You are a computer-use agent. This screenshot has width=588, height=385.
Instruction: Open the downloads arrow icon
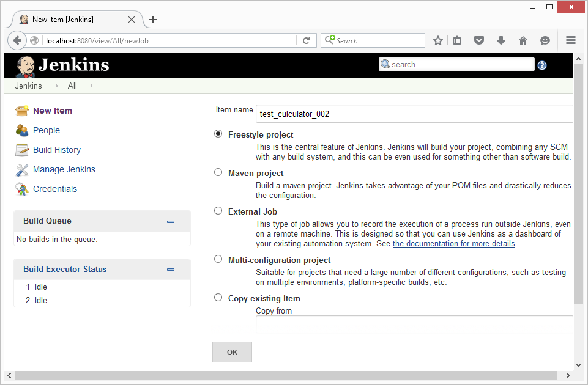click(x=501, y=40)
